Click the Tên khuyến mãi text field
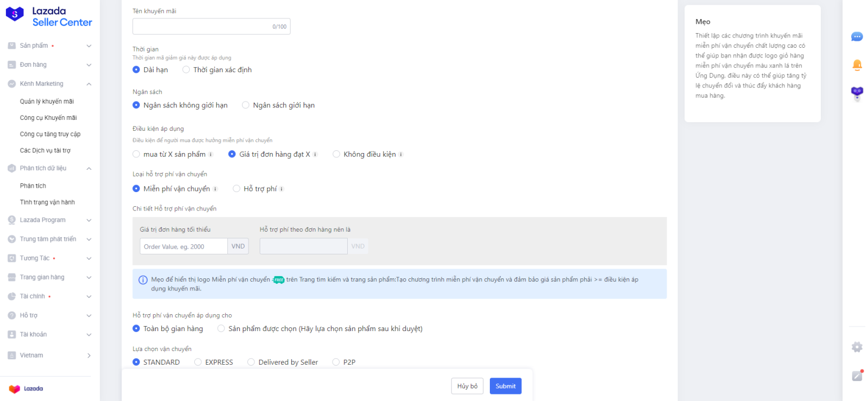 [202, 27]
